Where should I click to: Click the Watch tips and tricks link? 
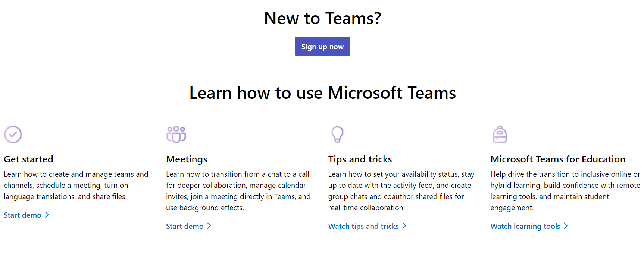tap(363, 226)
